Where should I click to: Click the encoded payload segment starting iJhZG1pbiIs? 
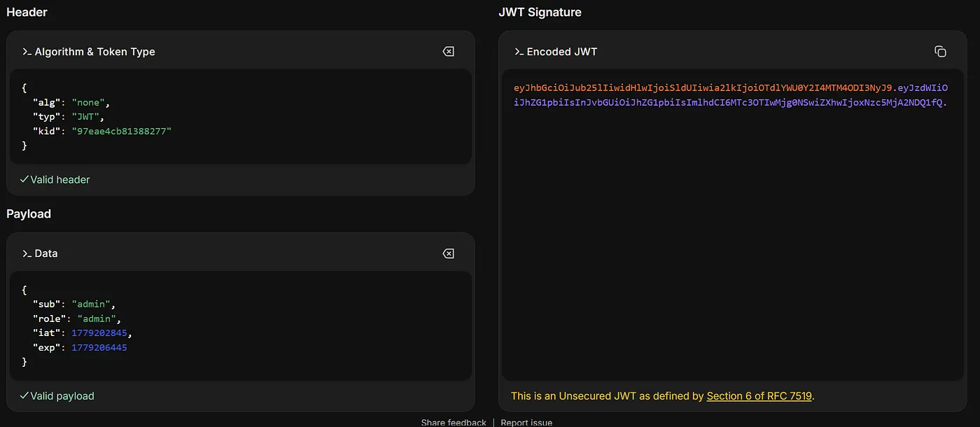click(730, 103)
